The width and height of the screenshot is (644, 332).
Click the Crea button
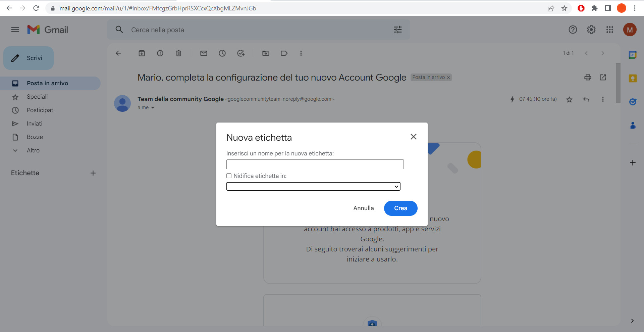click(400, 208)
